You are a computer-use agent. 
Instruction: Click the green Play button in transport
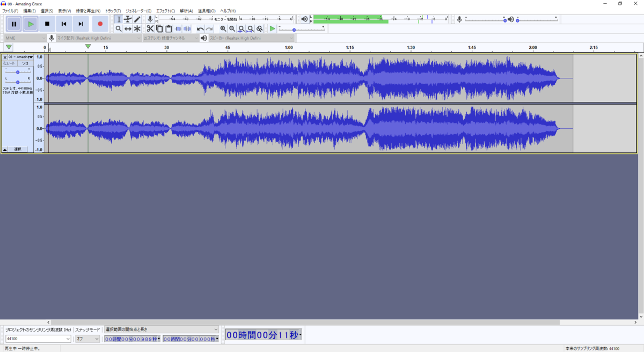click(x=31, y=24)
